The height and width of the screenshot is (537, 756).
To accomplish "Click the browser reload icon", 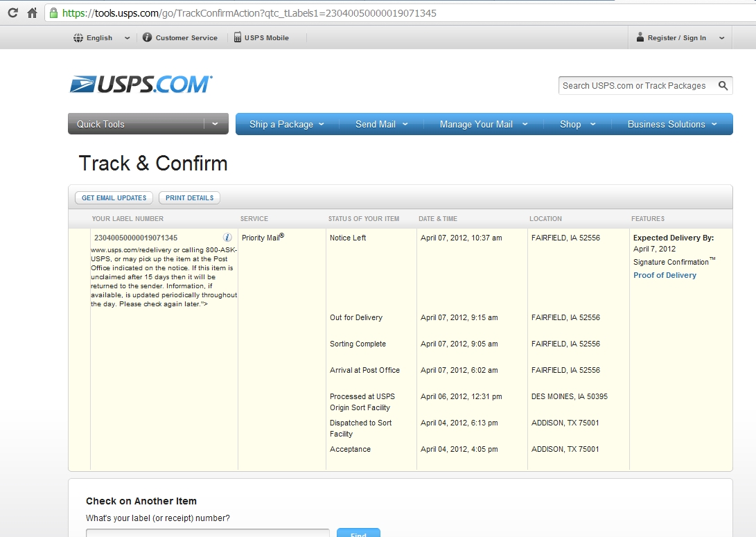I will pyautogui.click(x=13, y=13).
